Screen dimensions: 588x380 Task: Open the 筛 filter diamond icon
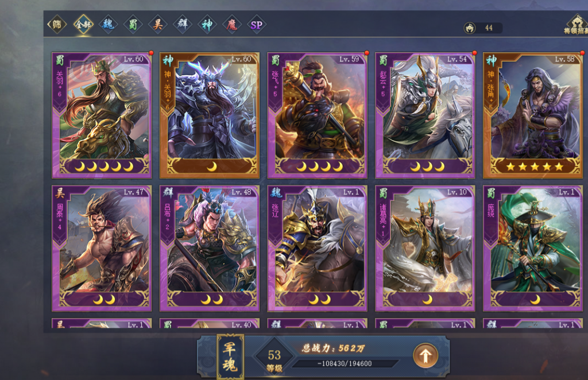tap(57, 24)
